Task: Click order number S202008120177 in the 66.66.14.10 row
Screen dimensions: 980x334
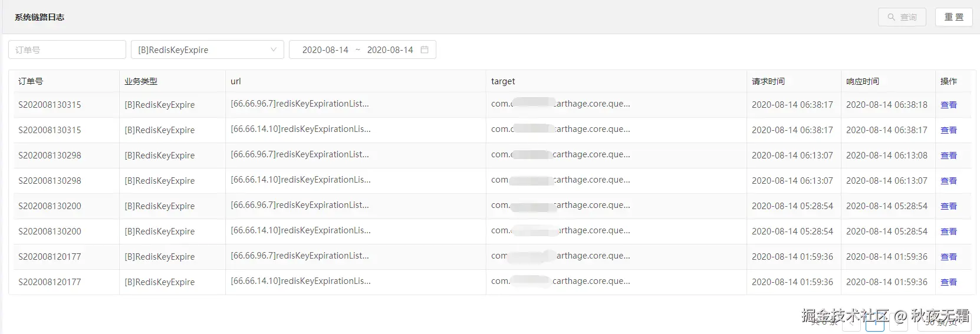Action: (50, 282)
